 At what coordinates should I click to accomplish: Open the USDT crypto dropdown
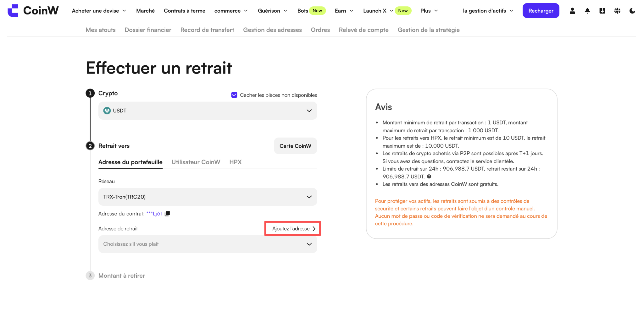(x=208, y=111)
